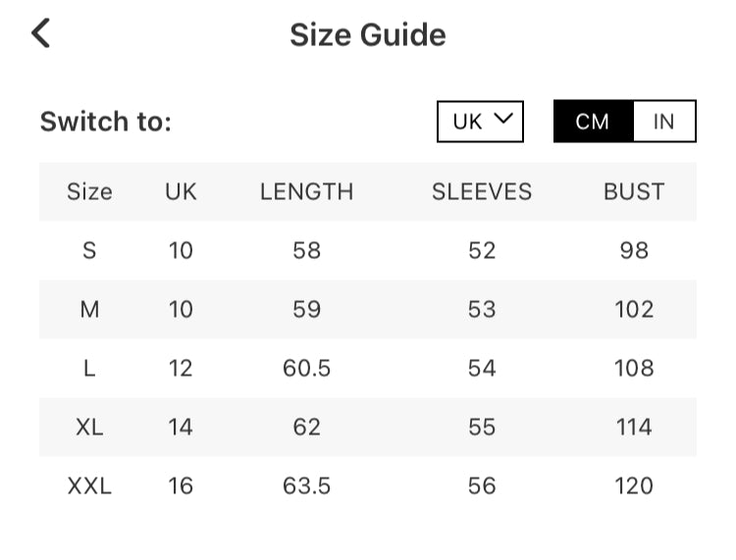
Task: Select the S size row label
Action: point(89,250)
